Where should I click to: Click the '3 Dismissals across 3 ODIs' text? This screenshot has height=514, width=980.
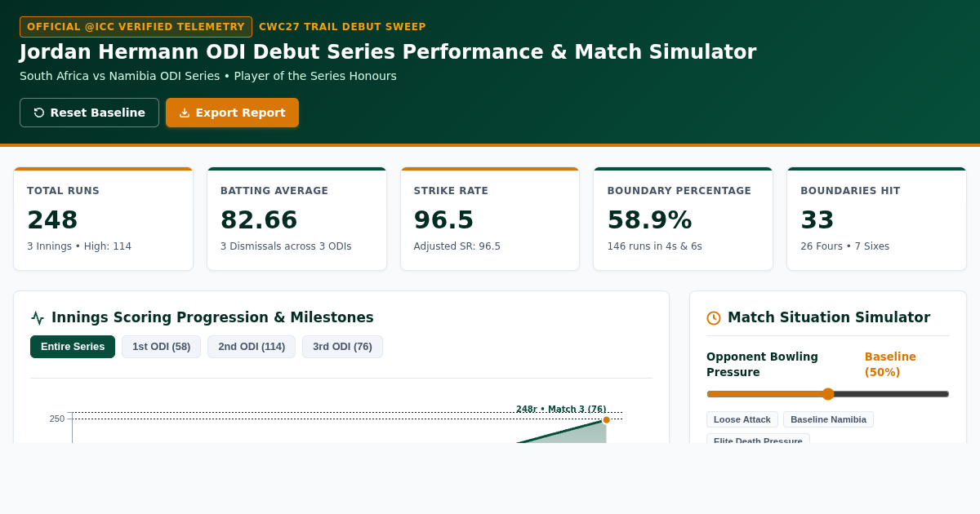(x=286, y=246)
